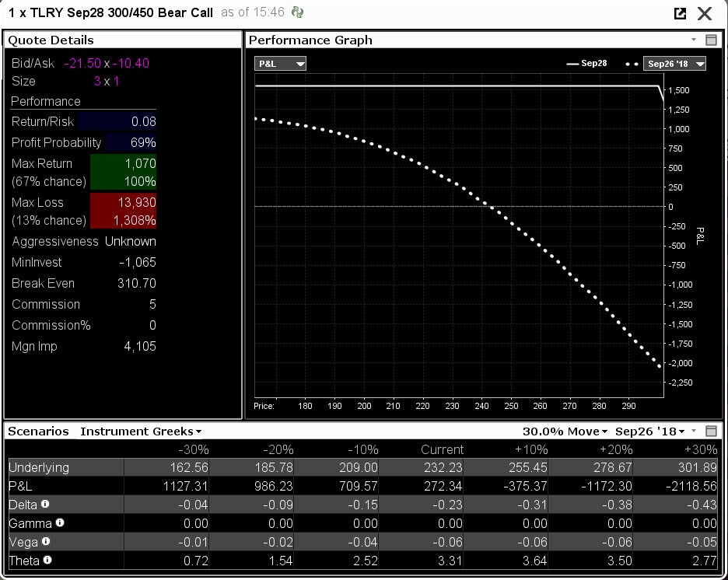Viewport: 728px width, 580px height.
Task: Maximize the Scenarios panel
Action: [x=711, y=431]
